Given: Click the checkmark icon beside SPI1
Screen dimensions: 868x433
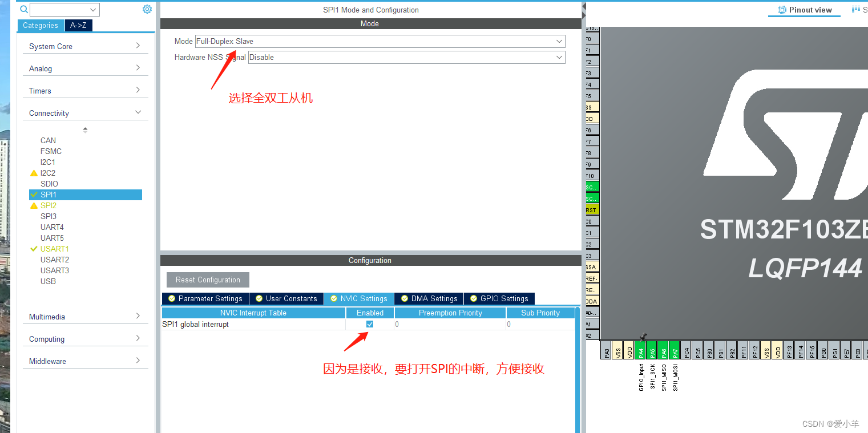Looking at the screenshot, I should click(34, 195).
